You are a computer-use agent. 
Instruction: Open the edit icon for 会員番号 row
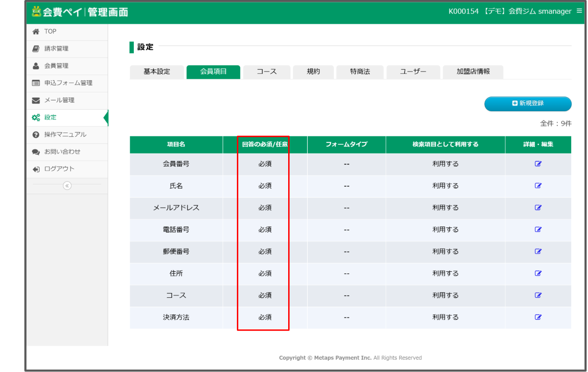(x=538, y=163)
